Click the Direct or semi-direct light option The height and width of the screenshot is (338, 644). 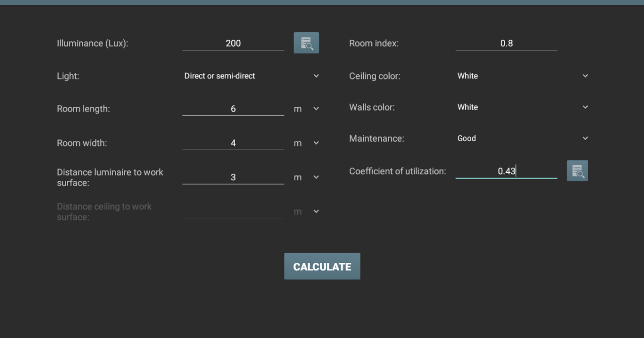219,76
